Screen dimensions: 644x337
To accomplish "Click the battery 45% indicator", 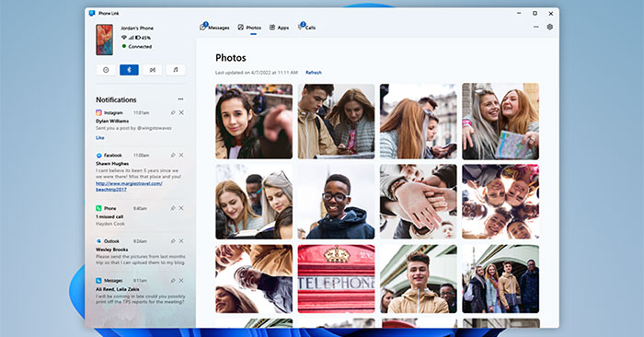I will click(143, 38).
